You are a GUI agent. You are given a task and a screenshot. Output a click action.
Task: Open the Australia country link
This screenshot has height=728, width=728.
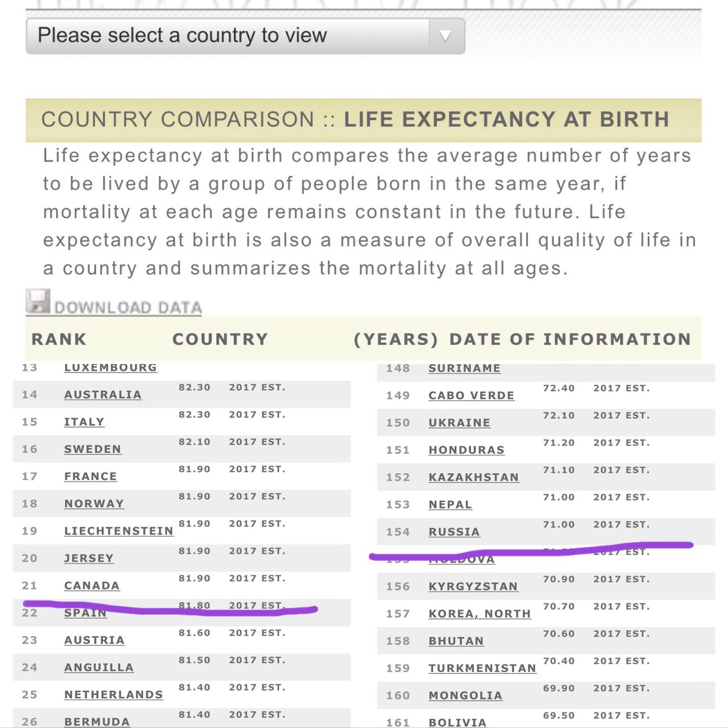tap(102, 395)
